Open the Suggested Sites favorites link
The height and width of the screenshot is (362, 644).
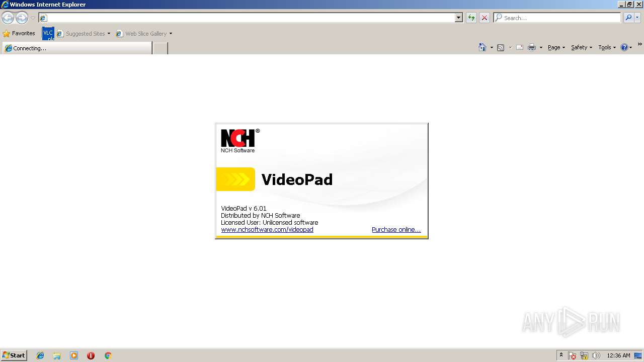[84, 34]
